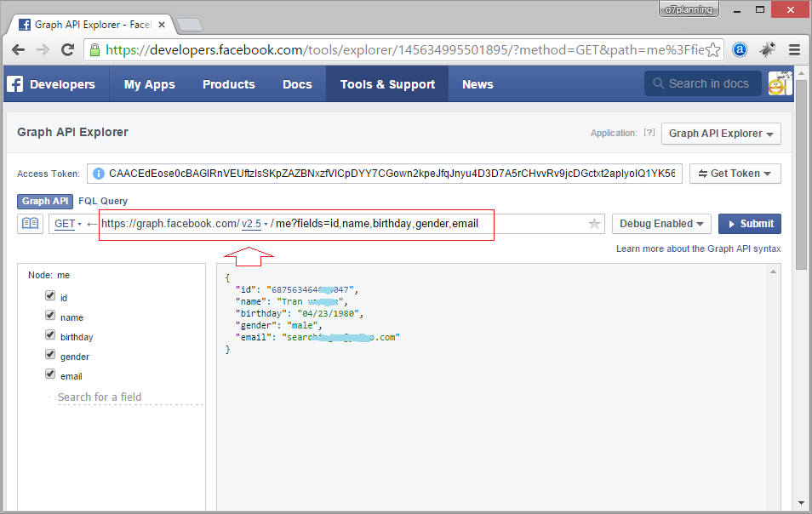Image resolution: width=812 pixels, height=514 pixels.
Task: Uncheck the name field checkbox
Action: (x=50, y=315)
